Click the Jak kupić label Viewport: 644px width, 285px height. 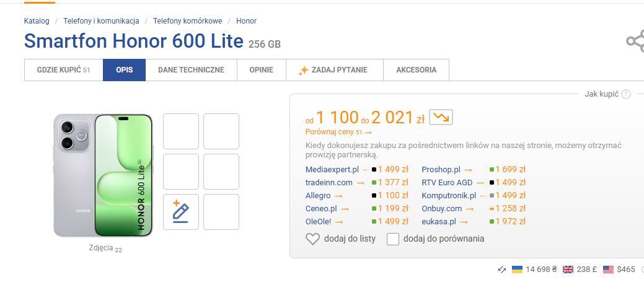601,94
